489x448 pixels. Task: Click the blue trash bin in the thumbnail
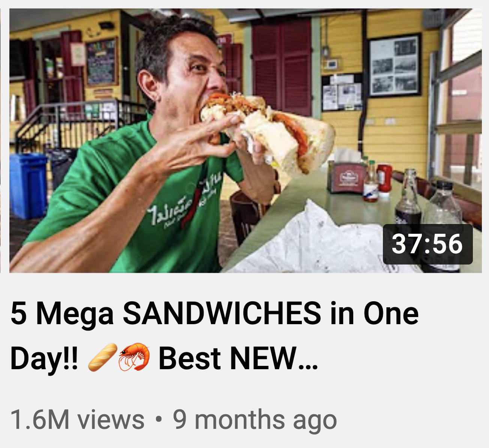(x=28, y=185)
